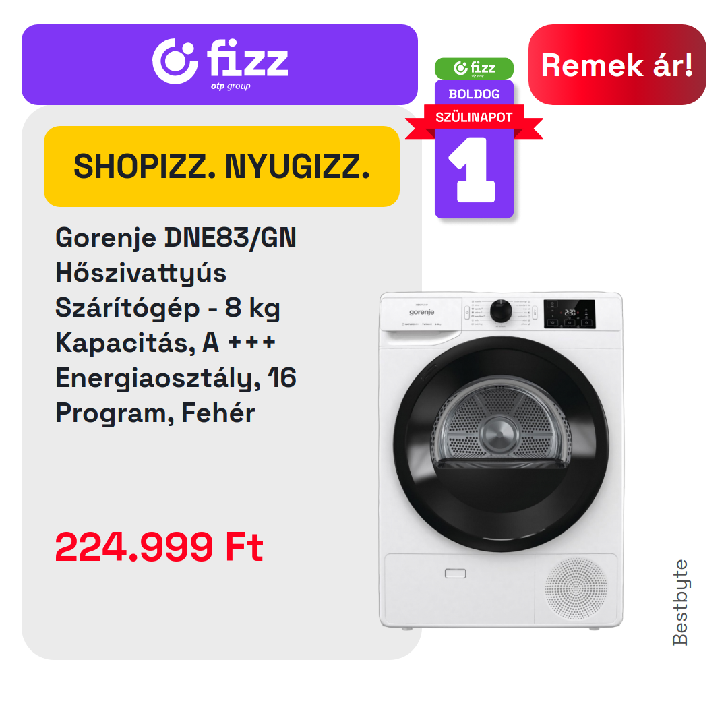Click the dryer's round vent grille
Viewport: 728px width, 728px height.
[576, 588]
